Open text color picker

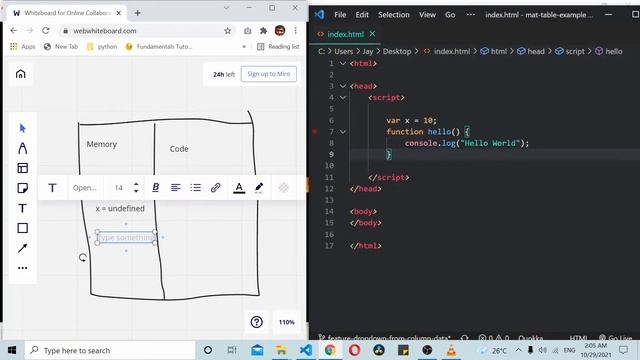coord(239,188)
